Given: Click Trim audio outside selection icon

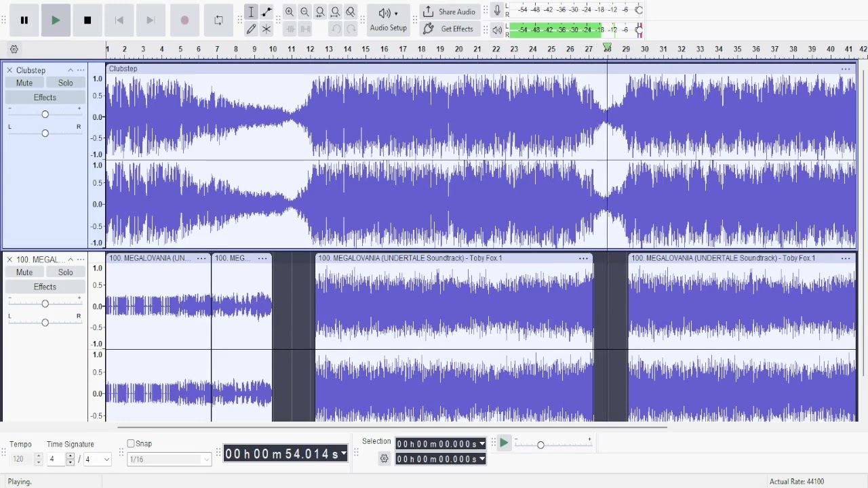Looking at the screenshot, I should (290, 29).
